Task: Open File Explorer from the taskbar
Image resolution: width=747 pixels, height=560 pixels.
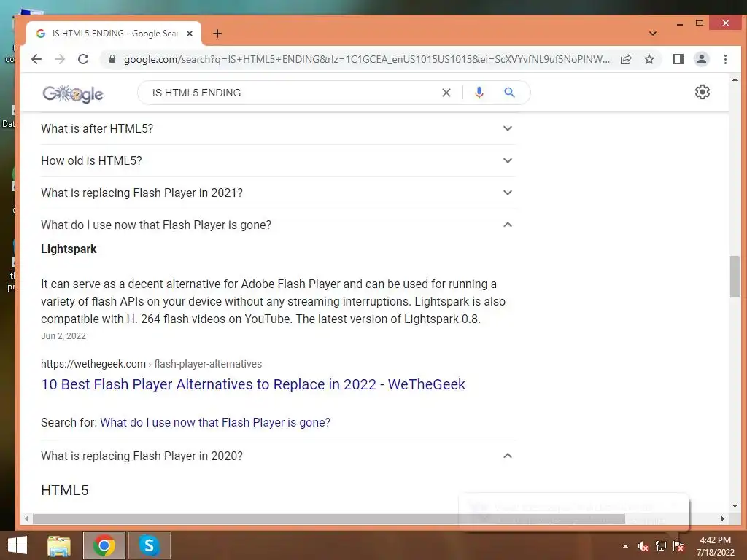Action: point(59,545)
